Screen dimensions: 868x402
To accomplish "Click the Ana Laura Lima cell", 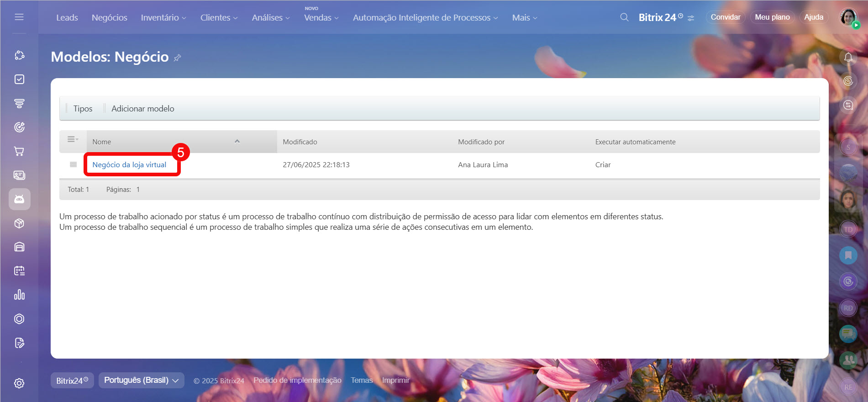I will point(483,165).
